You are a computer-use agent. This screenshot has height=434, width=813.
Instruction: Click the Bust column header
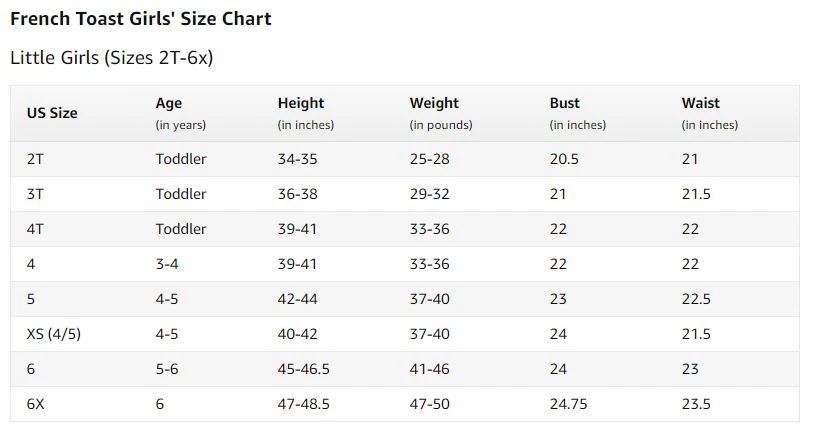(x=564, y=103)
